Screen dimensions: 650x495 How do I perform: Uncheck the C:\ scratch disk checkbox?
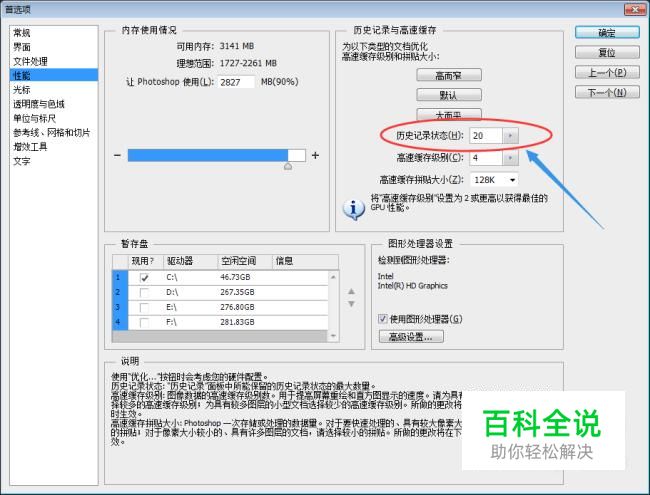pos(144,277)
